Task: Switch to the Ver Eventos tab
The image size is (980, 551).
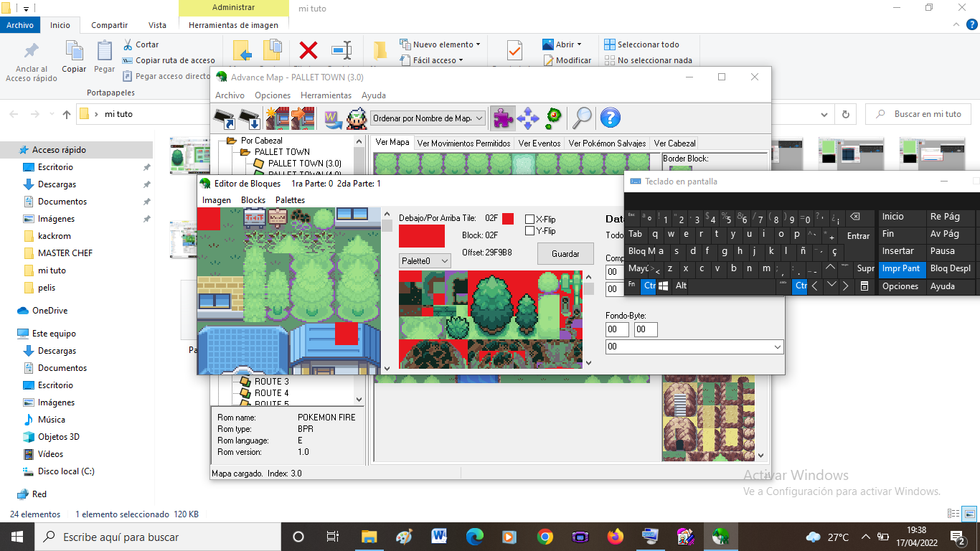Action: 540,143
